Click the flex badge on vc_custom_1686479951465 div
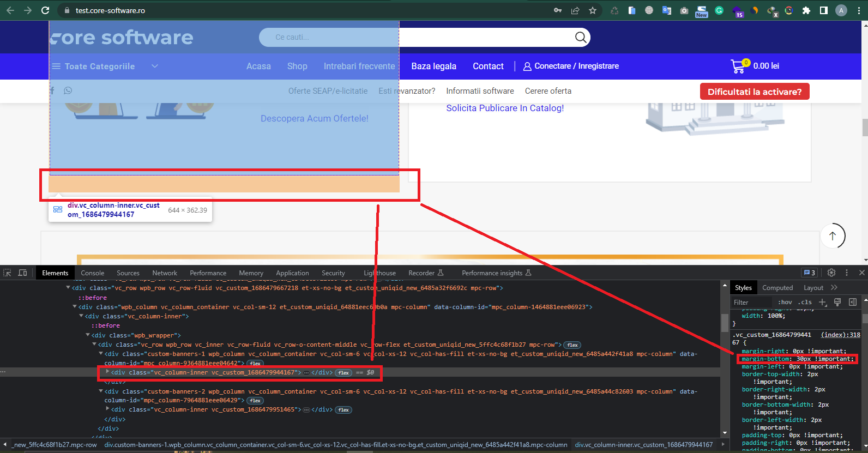 tap(343, 410)
